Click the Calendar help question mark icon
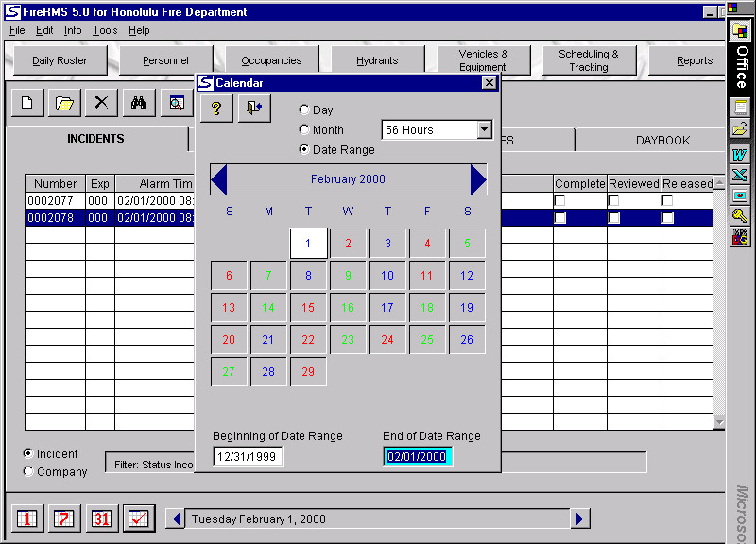Viewport: 756px width, 544px height. pos(215,109)
